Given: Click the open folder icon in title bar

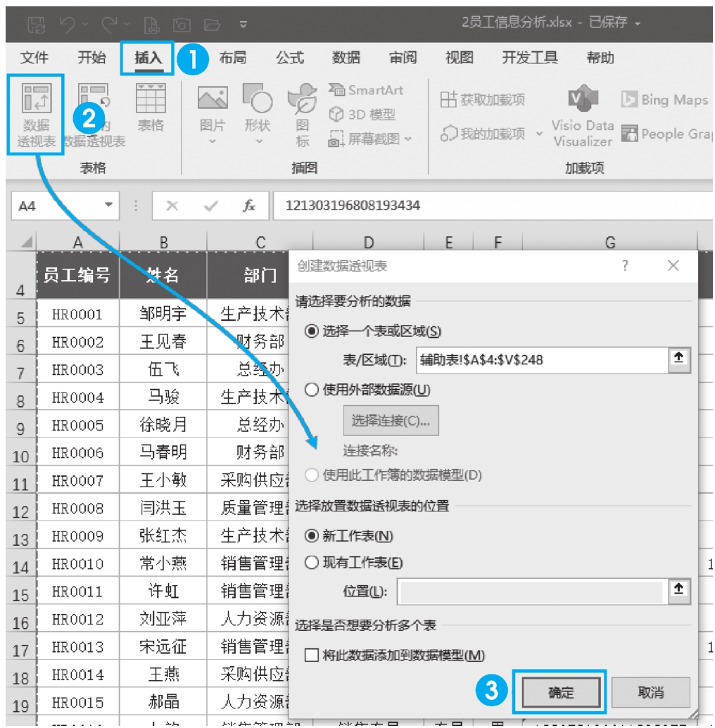Looking at the screenshot, I should pyautogui.click(x=212, y=24).
